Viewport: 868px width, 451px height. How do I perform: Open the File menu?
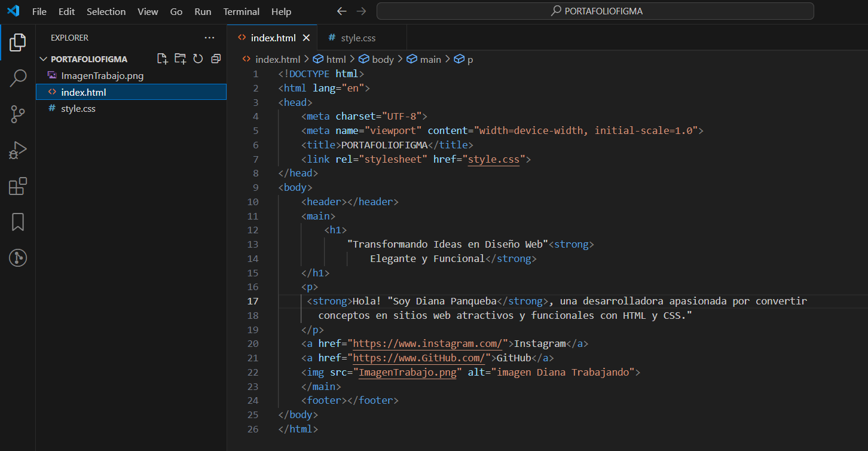(x=39, y=11)
